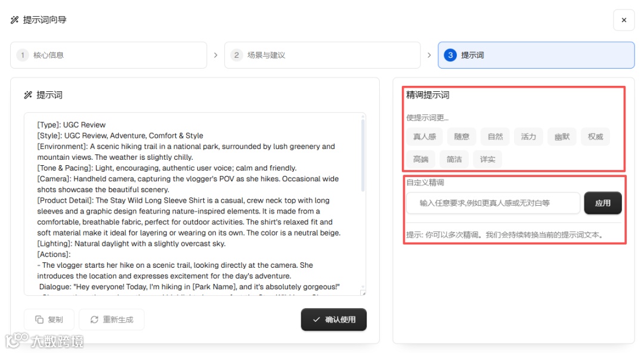Click the chevron before 提示词 step
Image resolution: width=644 pixels, height=353 pixels.
click(429, 55)
